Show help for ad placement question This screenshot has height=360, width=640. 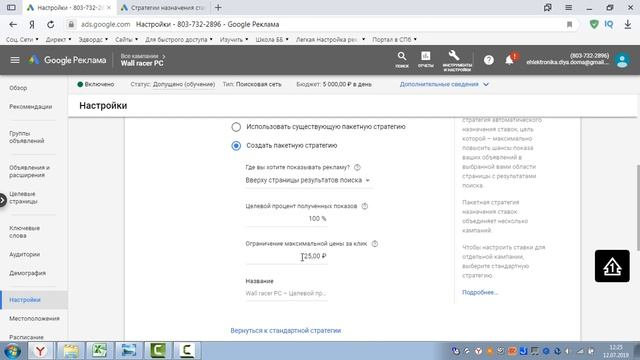coord(357,167)
